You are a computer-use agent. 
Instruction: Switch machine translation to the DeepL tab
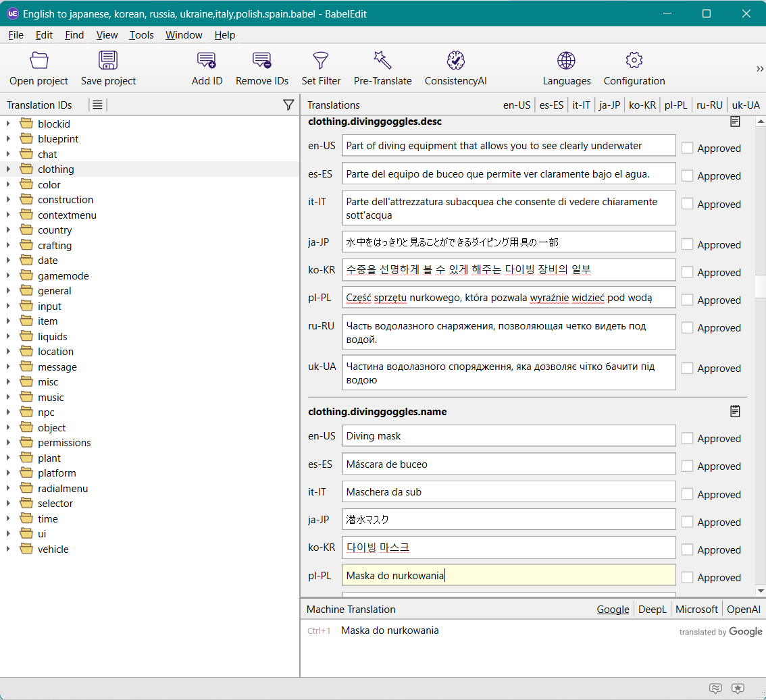pyautogui.click(x=652, y=610)
